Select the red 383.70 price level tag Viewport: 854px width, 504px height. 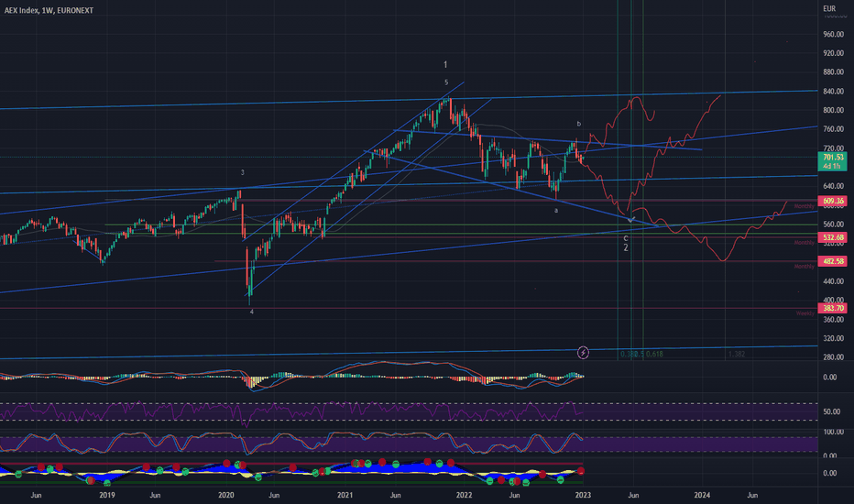point(832,309)
